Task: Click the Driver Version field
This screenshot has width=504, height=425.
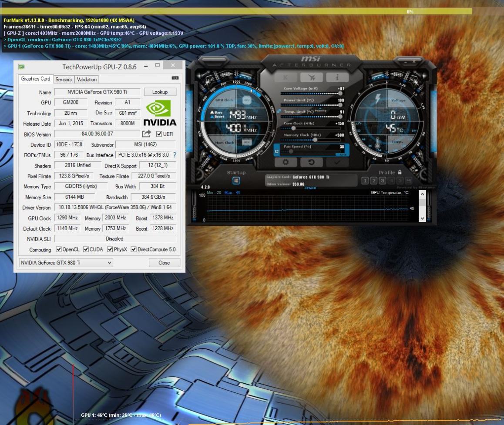Action: tap(115, 207)
